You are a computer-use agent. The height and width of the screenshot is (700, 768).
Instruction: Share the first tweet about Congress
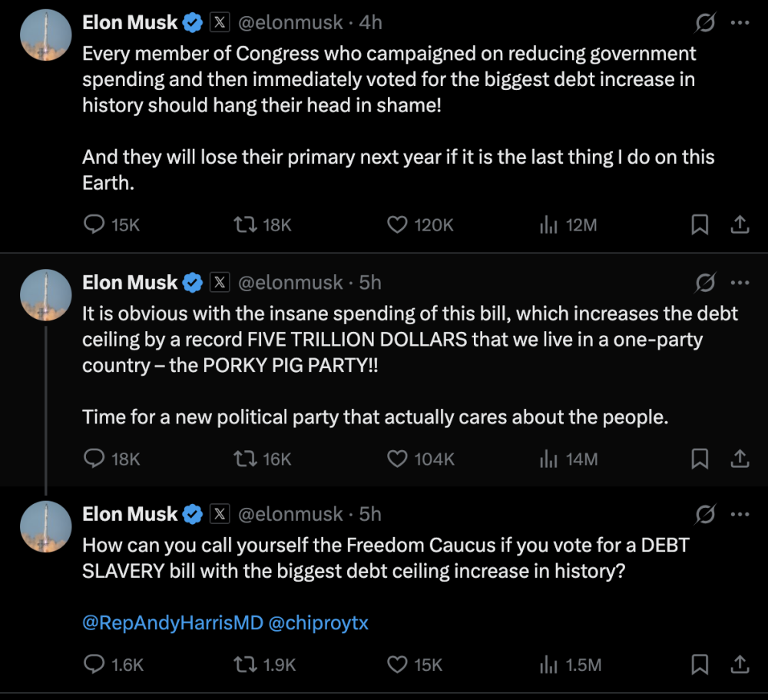740,225
